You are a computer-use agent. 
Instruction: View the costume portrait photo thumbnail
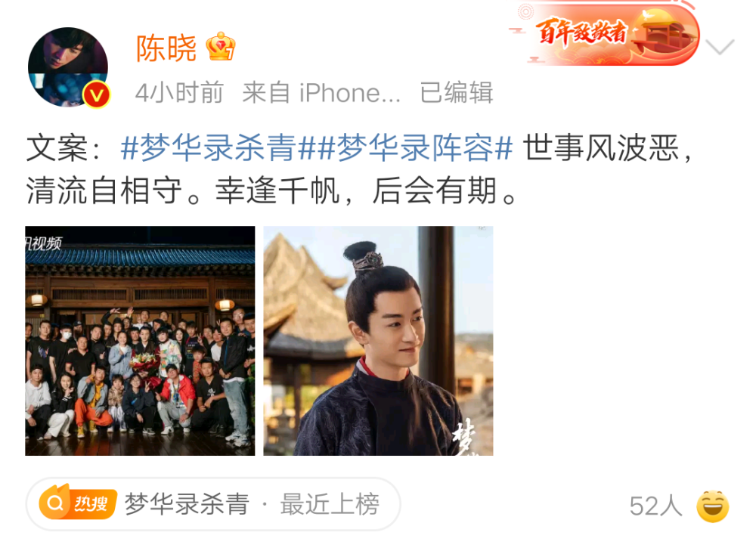(x=378, y=341)
